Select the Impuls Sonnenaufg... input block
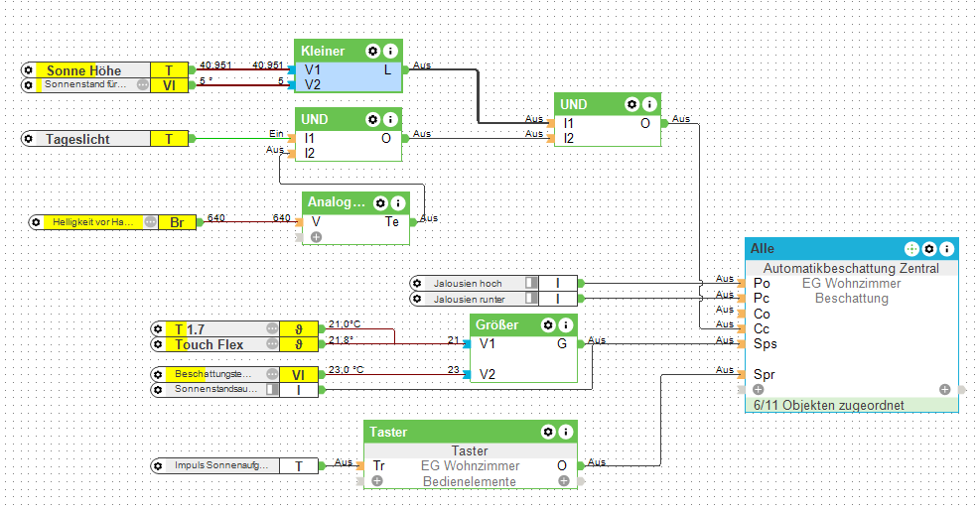Viewport: 980px width, 511px height. pyautogui.click(x=234, y=466)
